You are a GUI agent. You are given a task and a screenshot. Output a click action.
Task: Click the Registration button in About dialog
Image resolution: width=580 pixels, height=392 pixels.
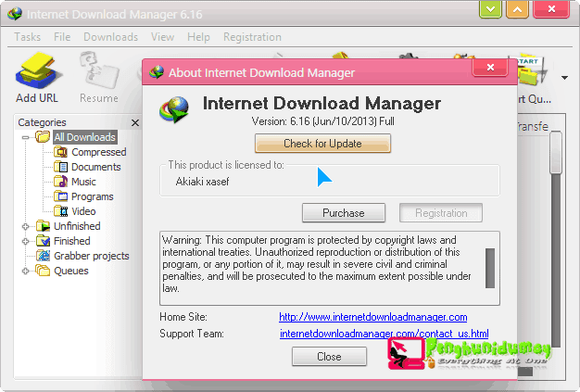(441, 212)
